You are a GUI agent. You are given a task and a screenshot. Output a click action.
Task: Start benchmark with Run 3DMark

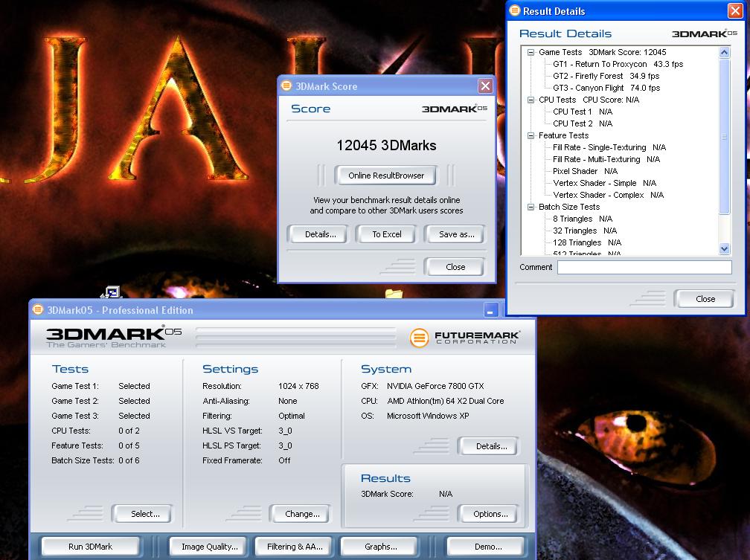pos(91,547)
